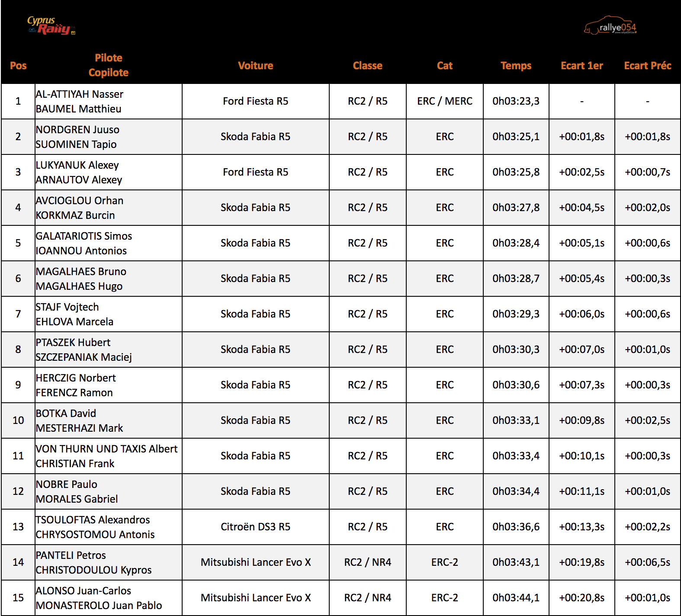The width and height of the screenshot is (681, 616).
Task: Select the STAJF Vojtech driver name
Action: (x=67, y=307)
